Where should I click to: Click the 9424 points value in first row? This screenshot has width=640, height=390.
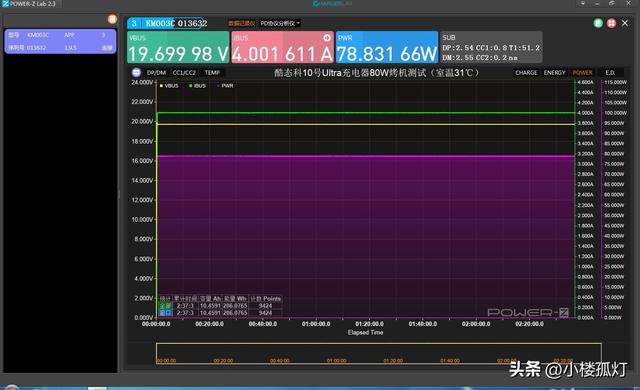[265, 306]
